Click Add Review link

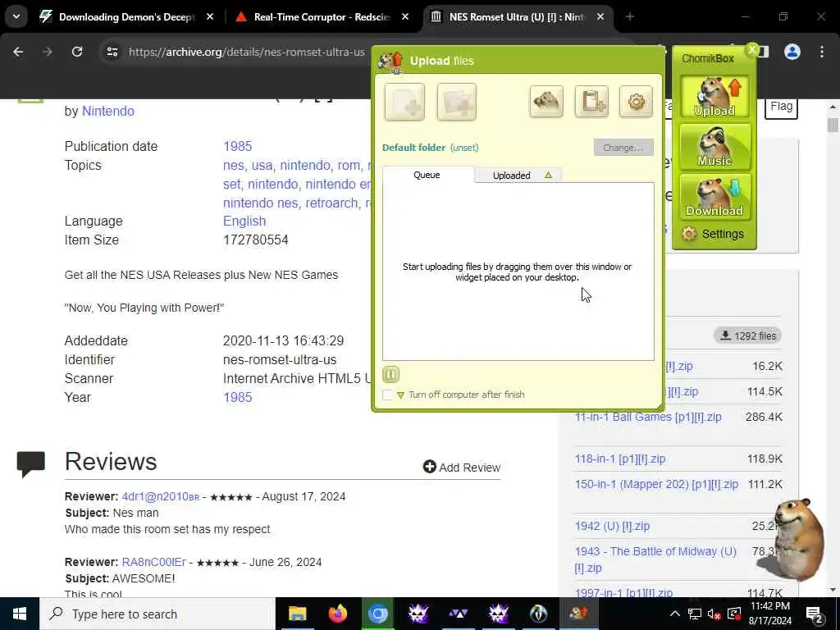[x=462, y=467]
